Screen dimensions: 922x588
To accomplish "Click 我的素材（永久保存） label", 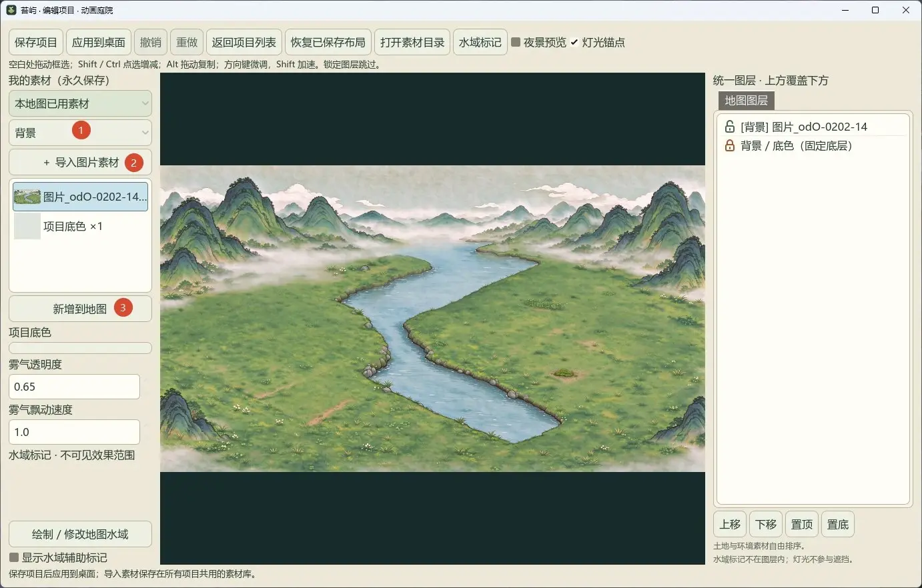I will pos(59,80).
